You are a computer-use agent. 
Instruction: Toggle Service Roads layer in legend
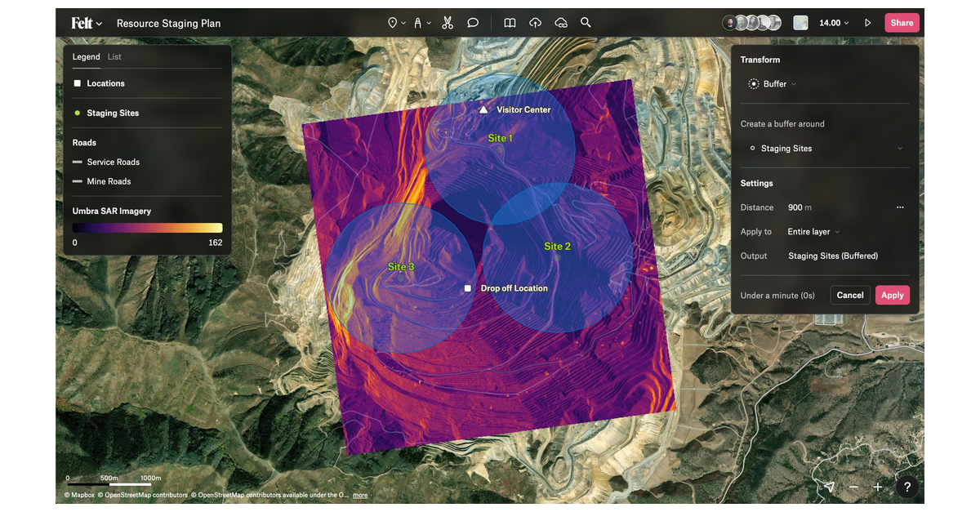pos(78,162)
